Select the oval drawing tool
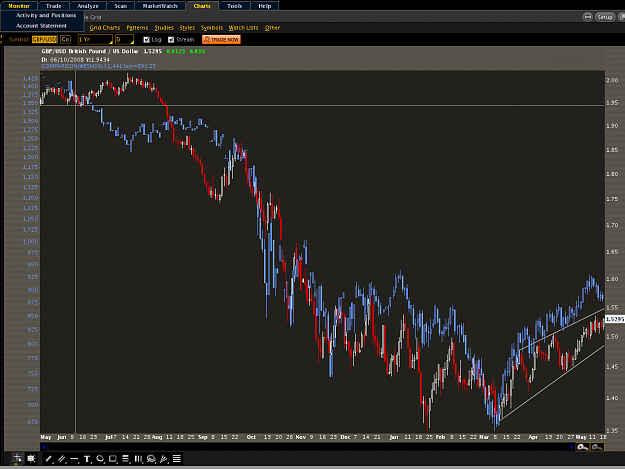The image size is (625, 469). point(100,459)
